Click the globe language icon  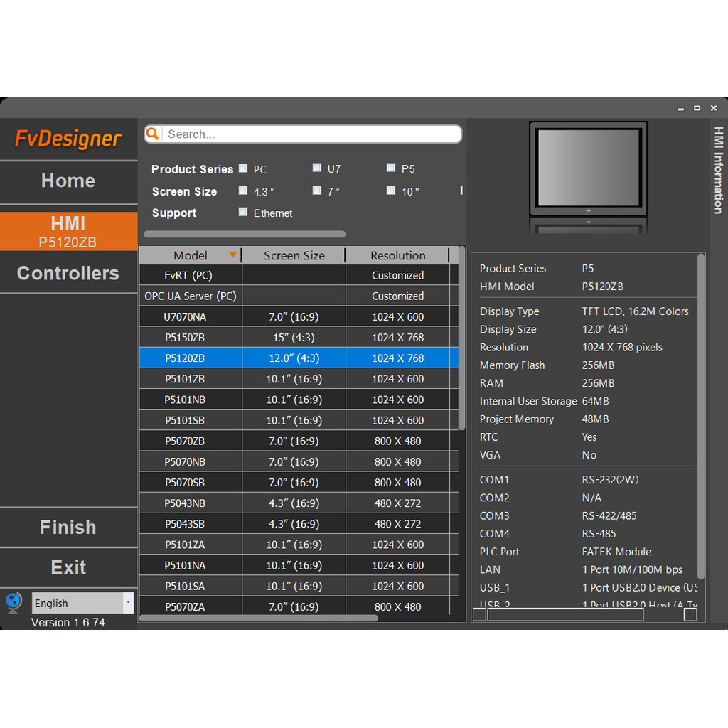pyautogui.click(x=14, y=603)
